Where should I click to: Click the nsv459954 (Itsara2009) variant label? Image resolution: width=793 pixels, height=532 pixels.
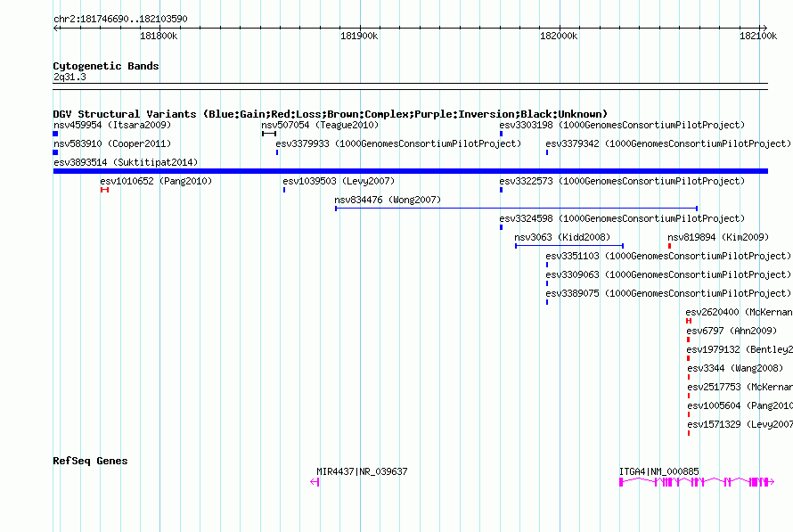[112, 125]
